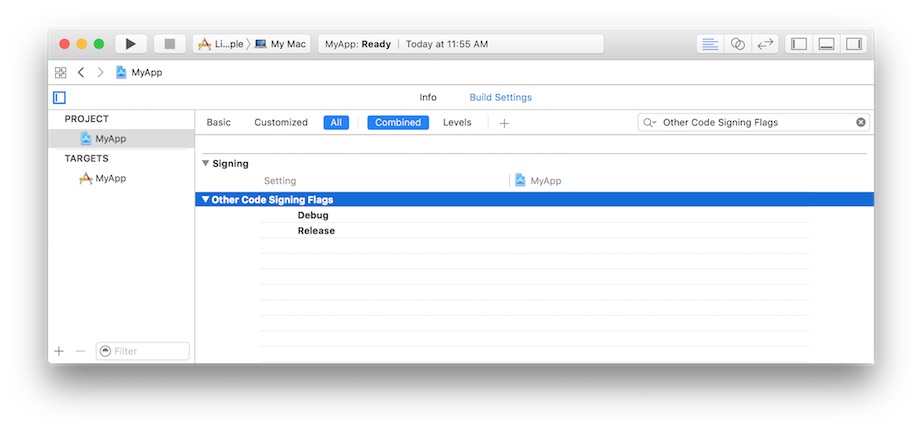
Task: Switch to Version editor view
Action: point(765,44)
